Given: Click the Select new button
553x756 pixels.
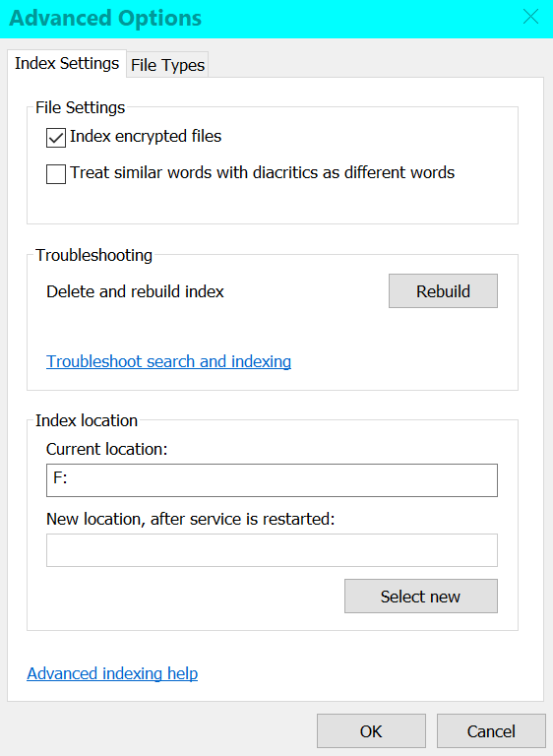Looking at the screenshot, I should pos(421,597).
